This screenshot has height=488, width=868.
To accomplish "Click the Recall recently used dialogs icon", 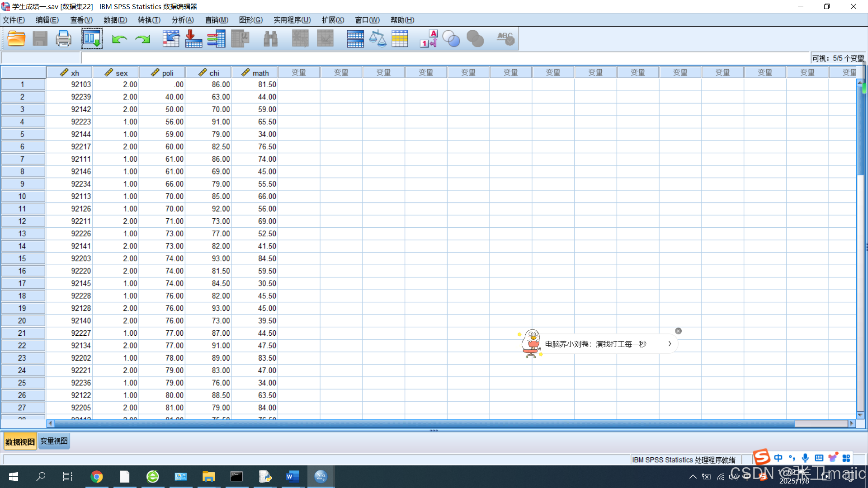I will pyautogui.click(x=92, y=39).
